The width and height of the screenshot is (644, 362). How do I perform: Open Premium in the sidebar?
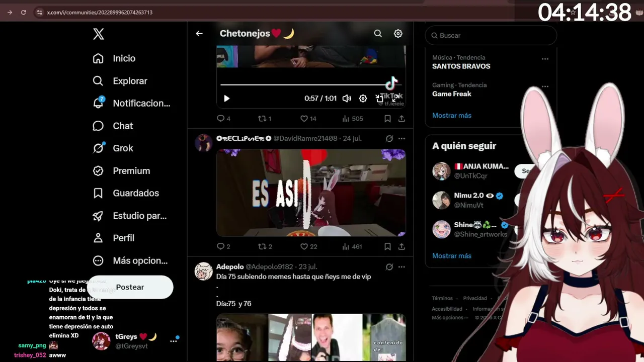point(121,171)
